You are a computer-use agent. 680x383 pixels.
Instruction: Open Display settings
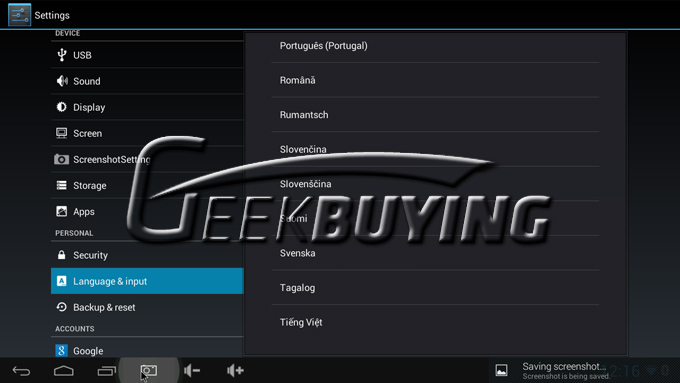[147, 107]
